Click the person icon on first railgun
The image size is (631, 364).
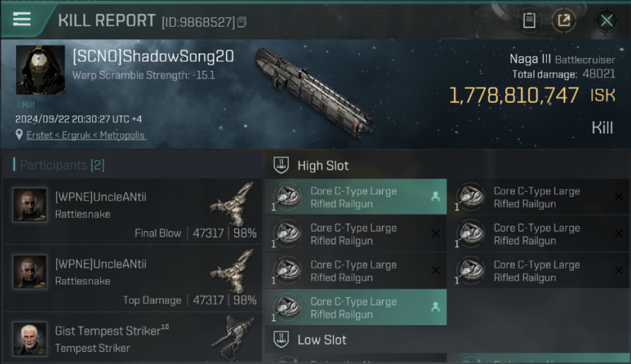(435, 197)
